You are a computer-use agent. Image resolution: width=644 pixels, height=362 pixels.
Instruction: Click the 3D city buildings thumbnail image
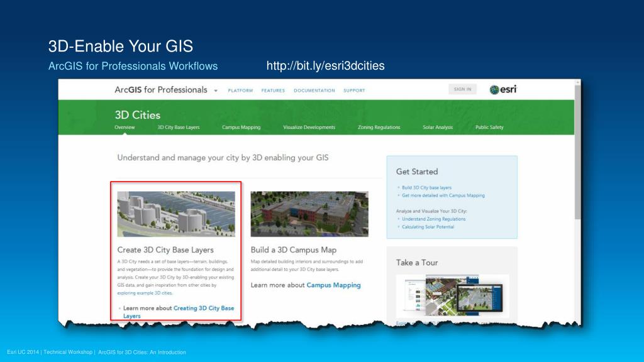coord(176,214)
